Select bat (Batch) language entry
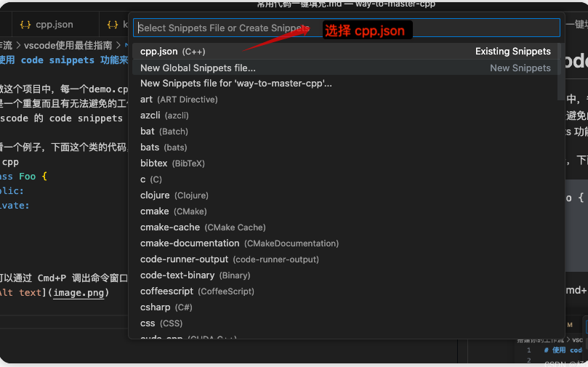The image size is (588, 367). point(345,132)
